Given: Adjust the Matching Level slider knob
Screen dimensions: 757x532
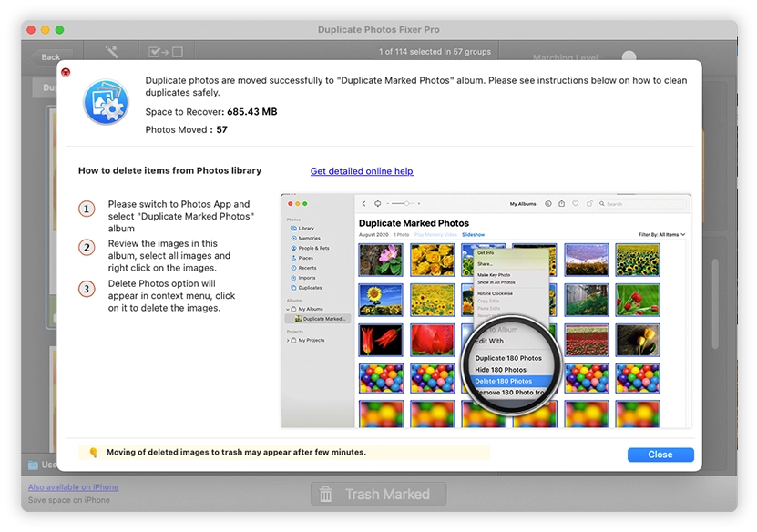Looking at the screenshot, I should 629,56.
